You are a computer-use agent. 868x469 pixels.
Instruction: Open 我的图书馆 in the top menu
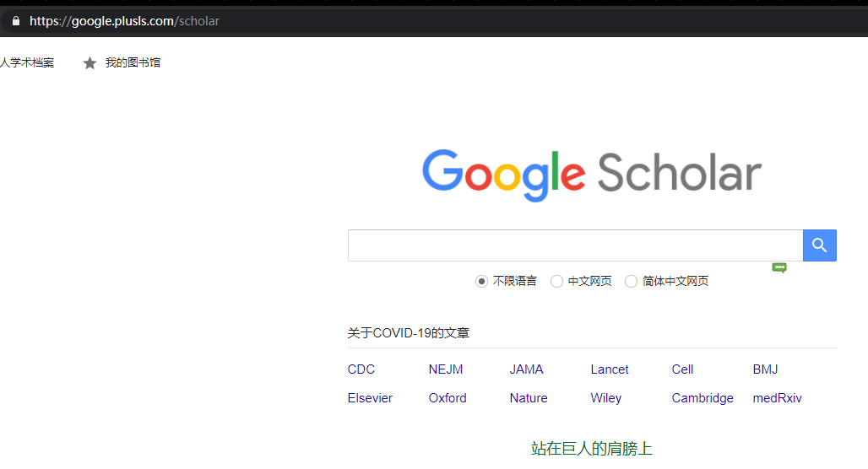point(133,63)
